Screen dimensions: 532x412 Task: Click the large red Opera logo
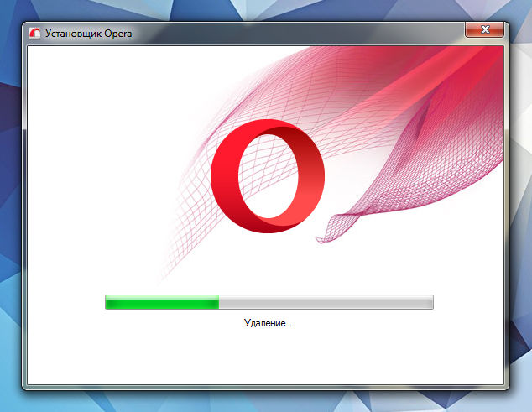coord(268,176)
